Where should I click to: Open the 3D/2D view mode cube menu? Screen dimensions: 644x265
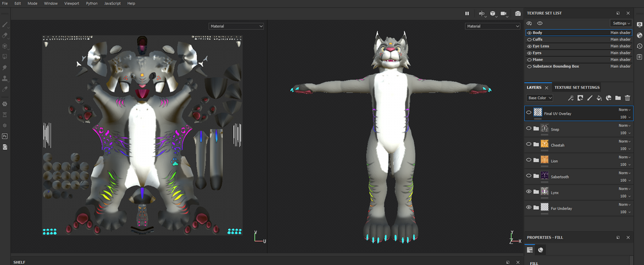pyautogui.click(x=493, y=13)
